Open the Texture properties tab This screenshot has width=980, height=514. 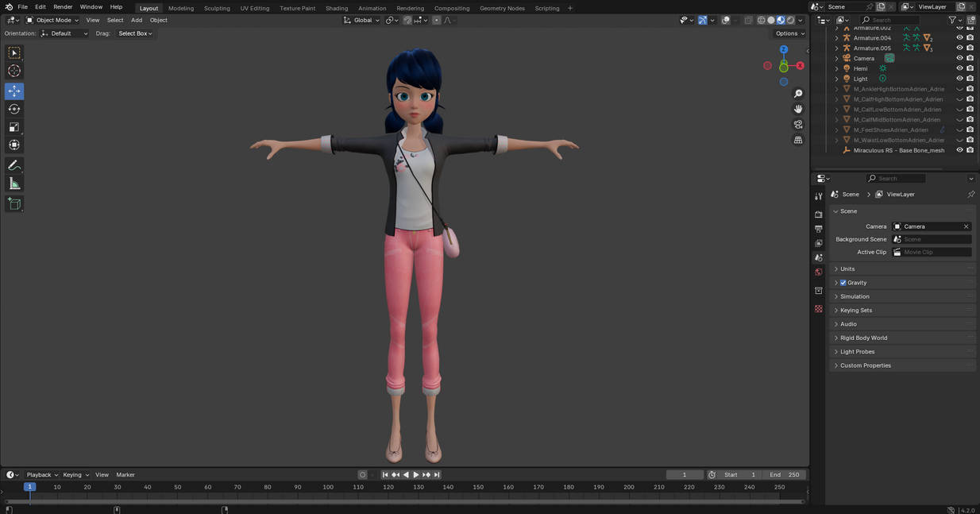[819, 309]
